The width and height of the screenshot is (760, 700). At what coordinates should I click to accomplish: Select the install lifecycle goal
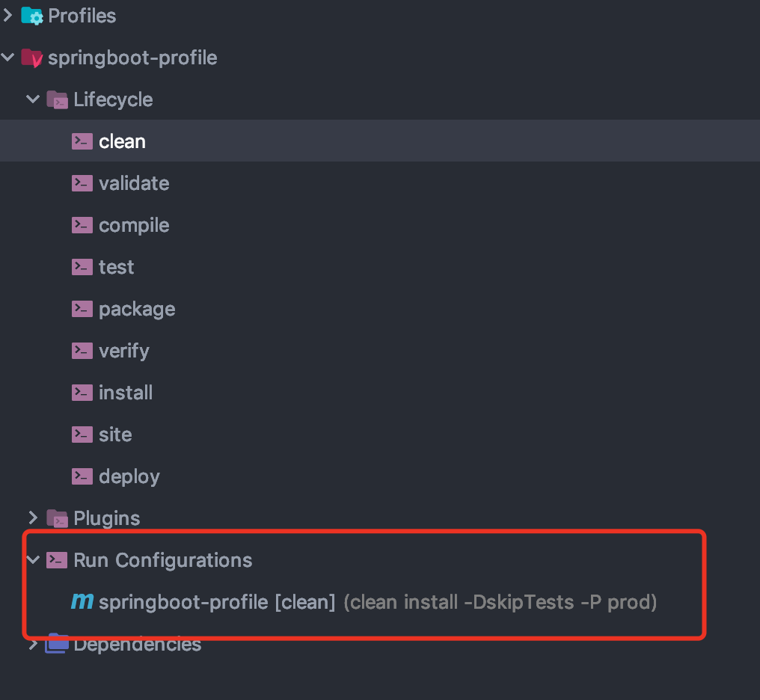[x=126, y=393]
